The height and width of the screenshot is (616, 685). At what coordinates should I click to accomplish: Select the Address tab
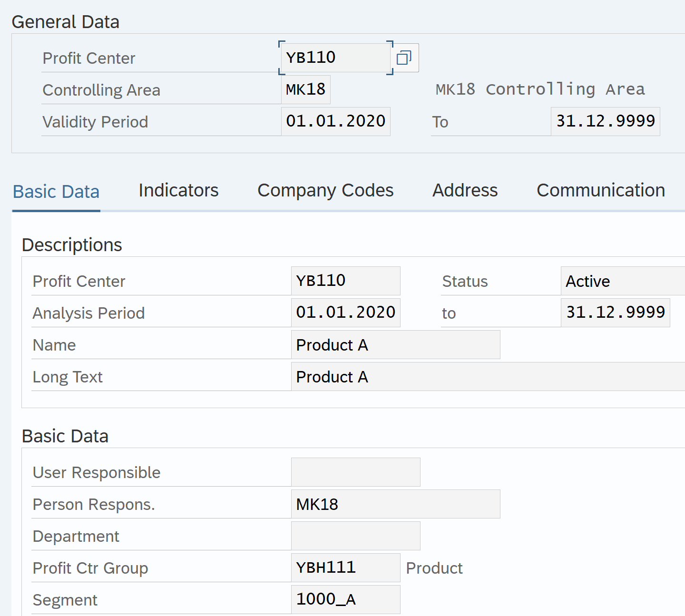[465, 190]
